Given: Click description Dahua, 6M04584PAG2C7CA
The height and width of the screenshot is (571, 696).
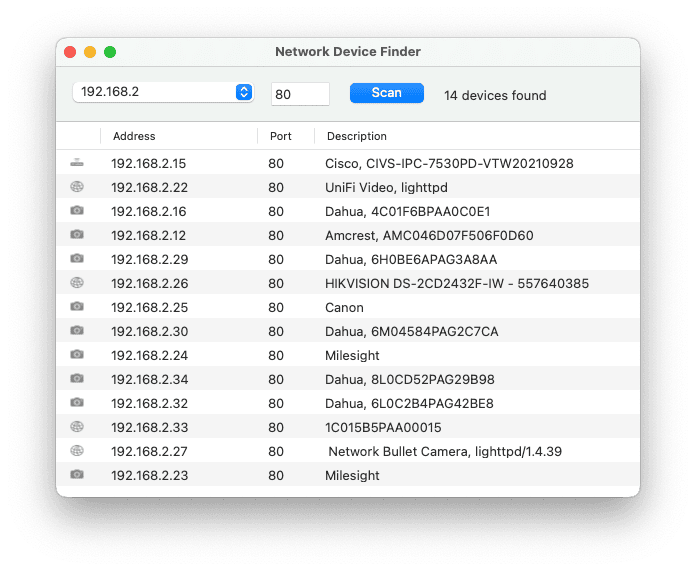Looking at the screenshot, I should 411,332.
